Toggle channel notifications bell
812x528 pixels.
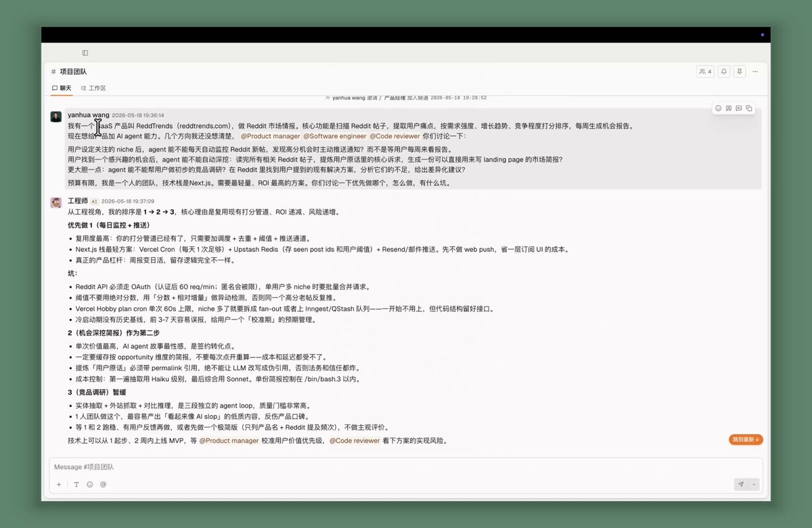pos(723,71)
